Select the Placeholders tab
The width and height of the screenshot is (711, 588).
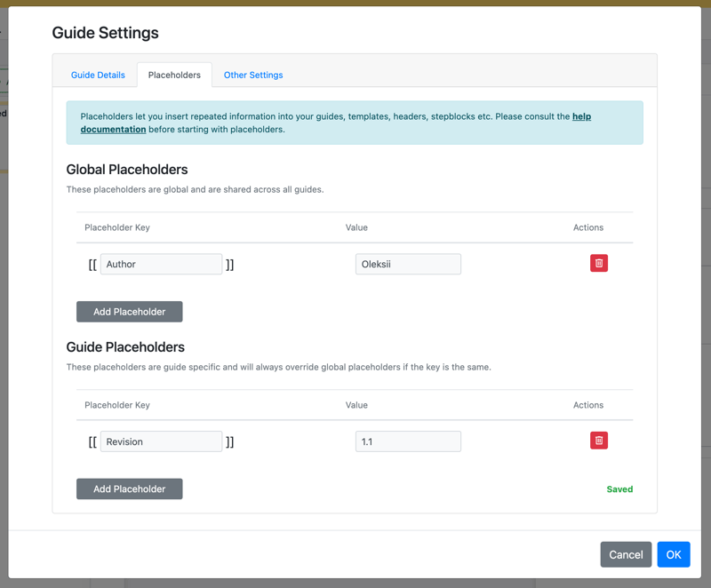[174, 75]
